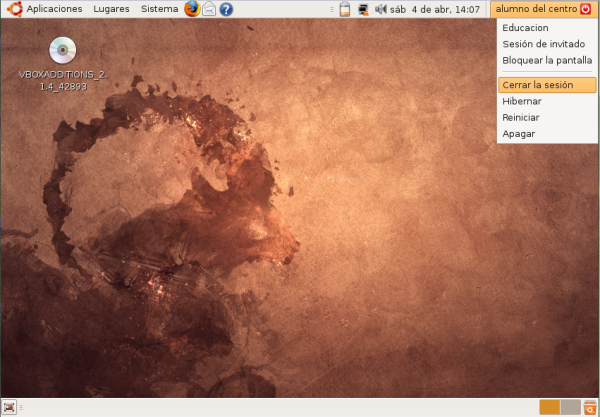
Task: Open the Aplicaciones menu
Action: coord(54,9)
